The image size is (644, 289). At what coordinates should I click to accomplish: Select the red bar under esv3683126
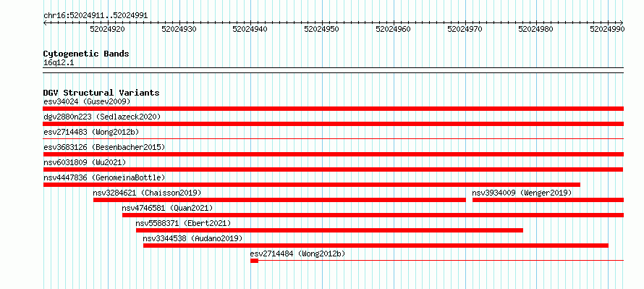click(x=334, y=154)
